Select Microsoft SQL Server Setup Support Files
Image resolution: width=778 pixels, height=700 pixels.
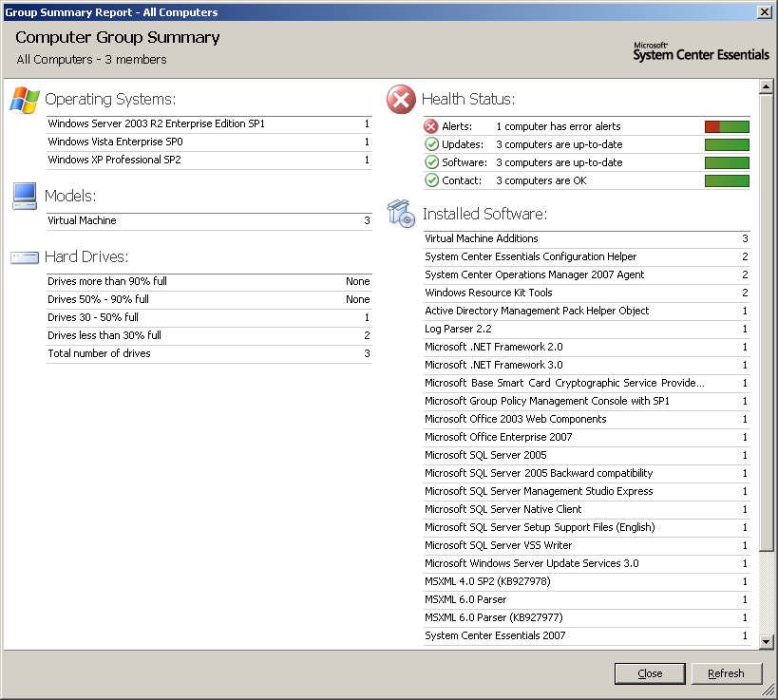(x=586, y=527)
